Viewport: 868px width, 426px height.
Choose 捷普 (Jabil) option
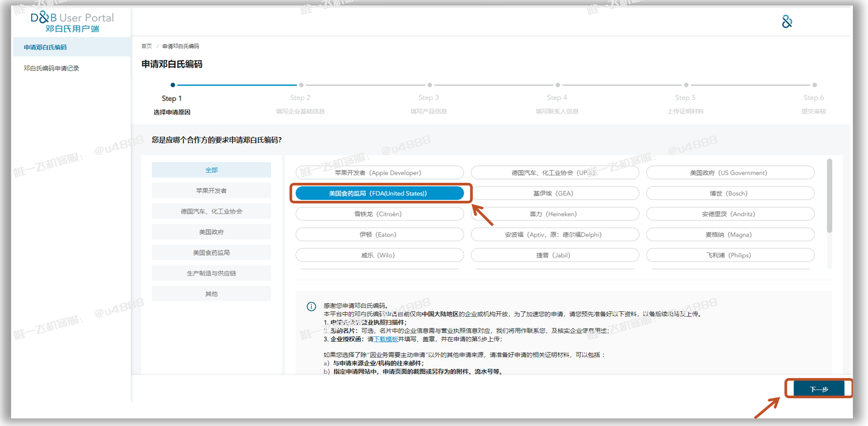555,255
